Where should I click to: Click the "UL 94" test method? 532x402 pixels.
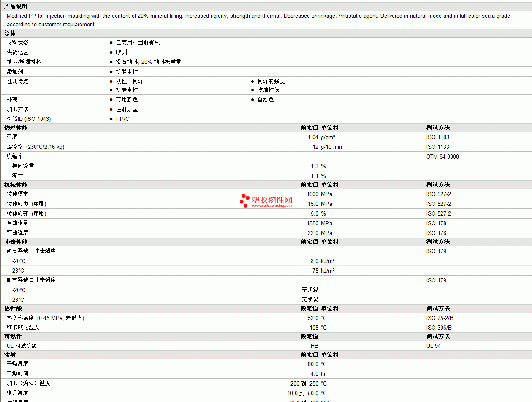click(x=434, y=346)
